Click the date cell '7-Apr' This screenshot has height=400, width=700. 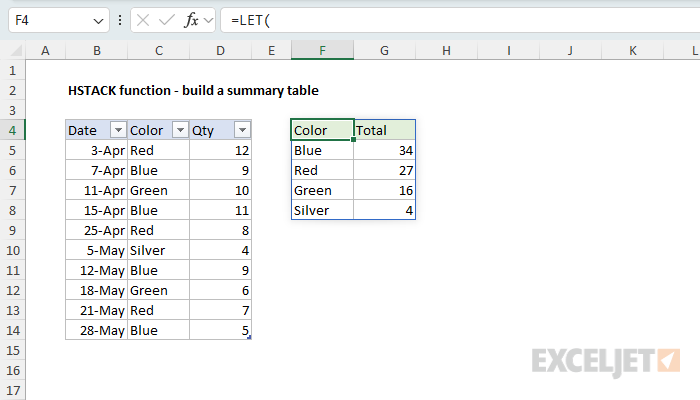[x=96, y=171]
